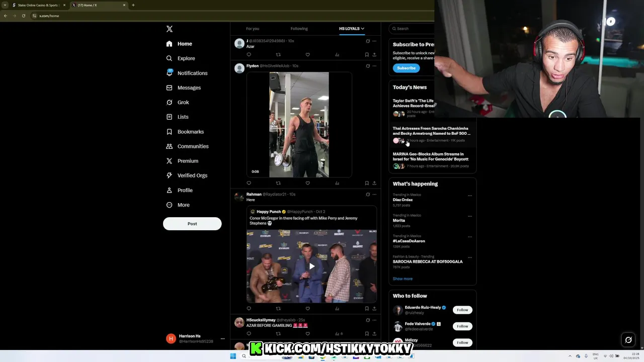Open more options on Rahman post
The height and width of the screenshot is (362, 644).
374,194
